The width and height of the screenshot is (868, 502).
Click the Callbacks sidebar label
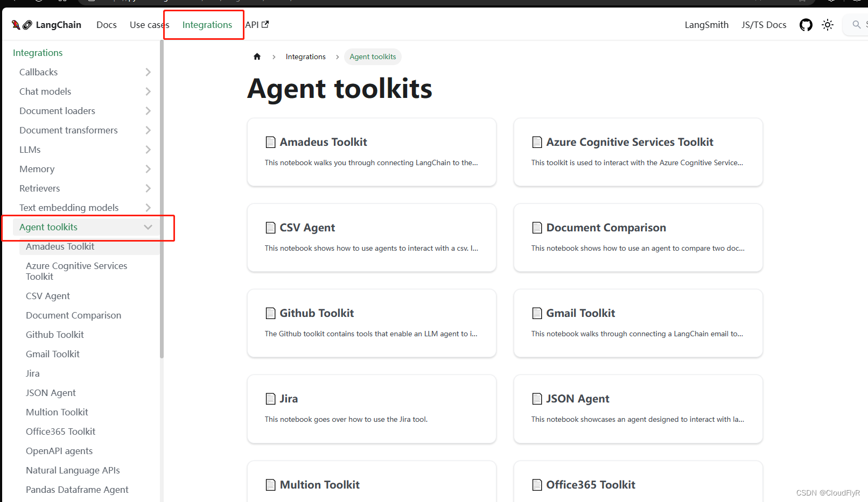click(x=38, y=72)
